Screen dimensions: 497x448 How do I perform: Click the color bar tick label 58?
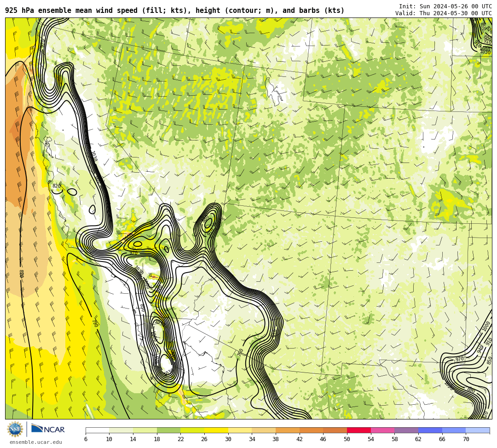pos(395,439)
